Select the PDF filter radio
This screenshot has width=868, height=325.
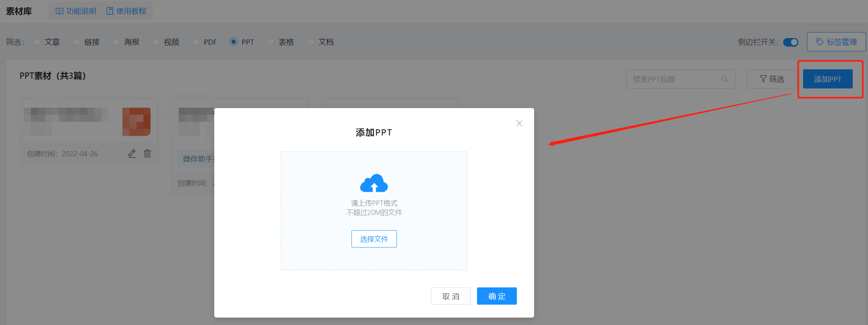(196, 42)
